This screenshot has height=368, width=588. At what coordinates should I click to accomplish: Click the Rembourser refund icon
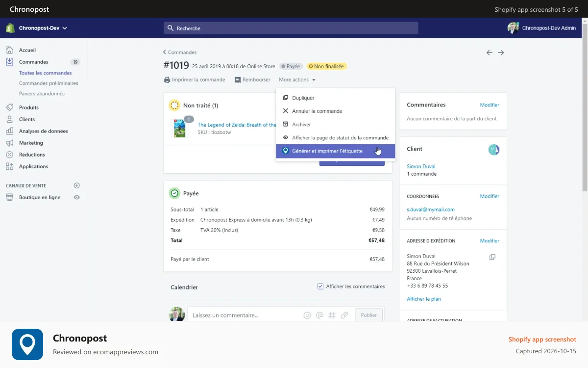pyautogui.click(x=238, y=79)
